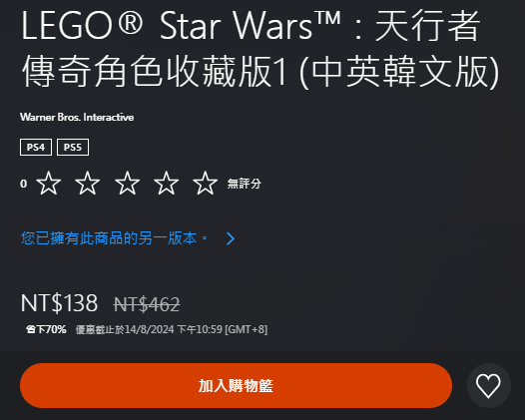Viewport: 525px width, 420px height.
Task: Click the 加入購物籃 add to cart button
Action: (x=236, y=385)
